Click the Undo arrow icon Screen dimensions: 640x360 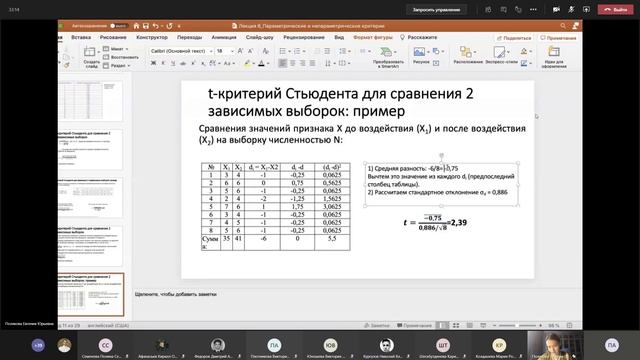156,26
